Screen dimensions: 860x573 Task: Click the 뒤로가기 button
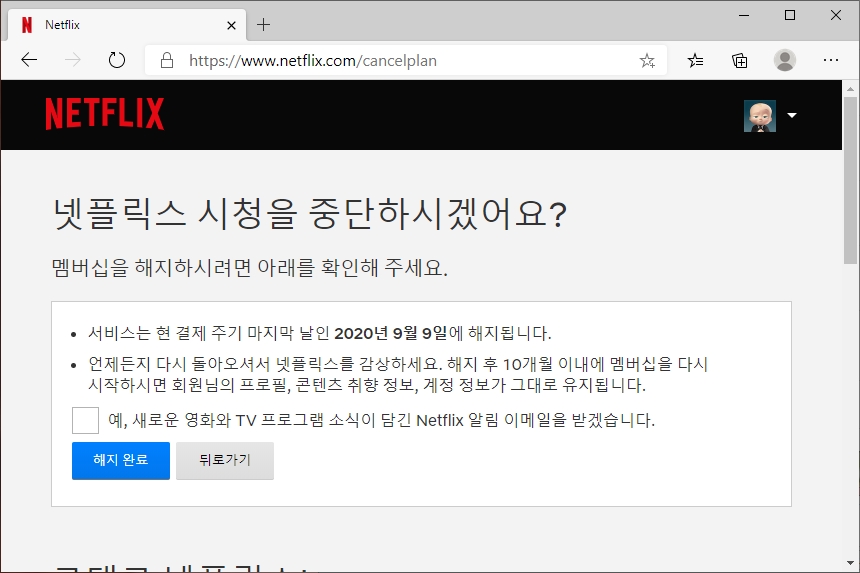pyautogui.click(x=225, y=461)
